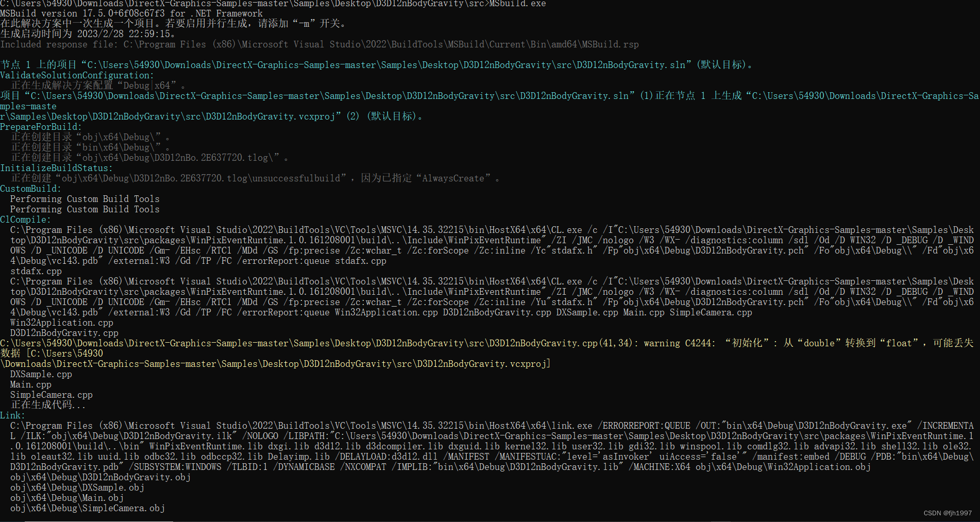Click the obj\x64\Debug\DXSample.obj line
The width and height of the screenshot is (980, 522).
point(77,487)
